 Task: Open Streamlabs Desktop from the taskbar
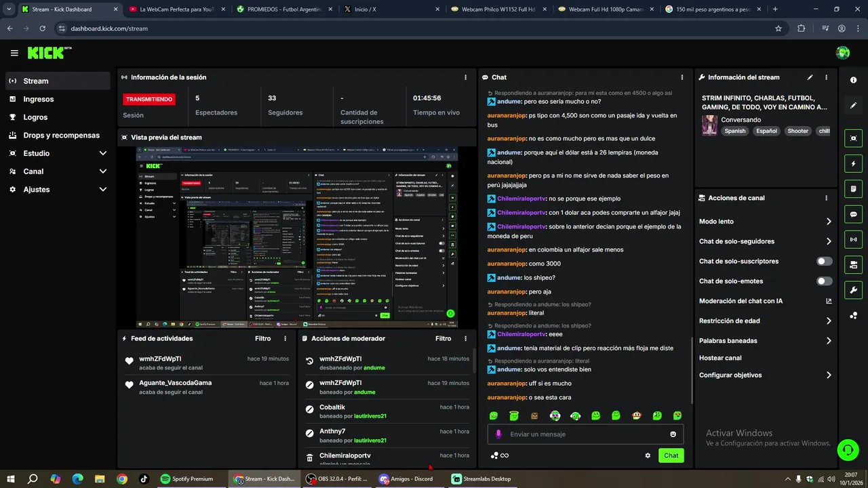click(x=482, y=479)
